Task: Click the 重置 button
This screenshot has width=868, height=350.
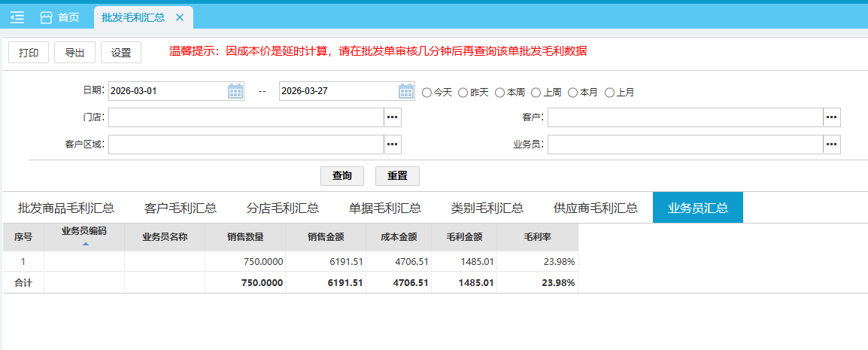Action: [x=397, y=175]
